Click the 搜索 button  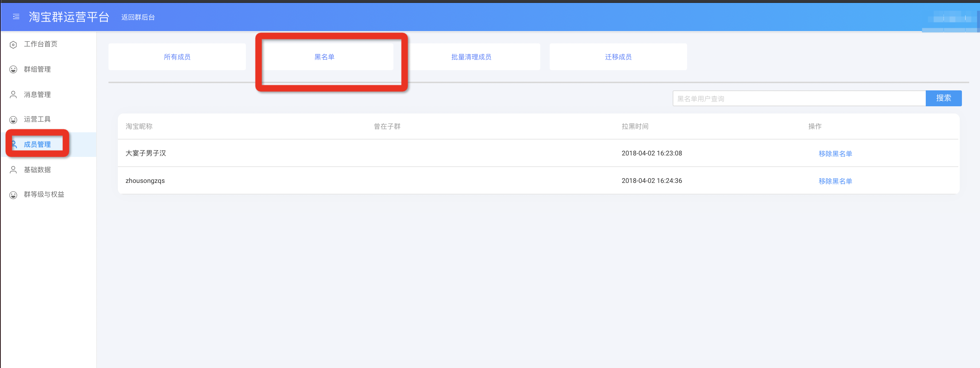pos(943,98)
